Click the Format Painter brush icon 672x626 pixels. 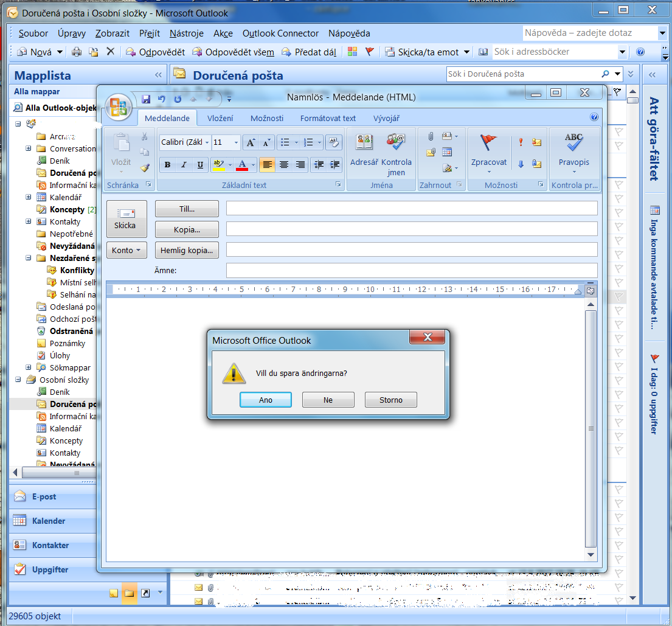coord(145,167)
